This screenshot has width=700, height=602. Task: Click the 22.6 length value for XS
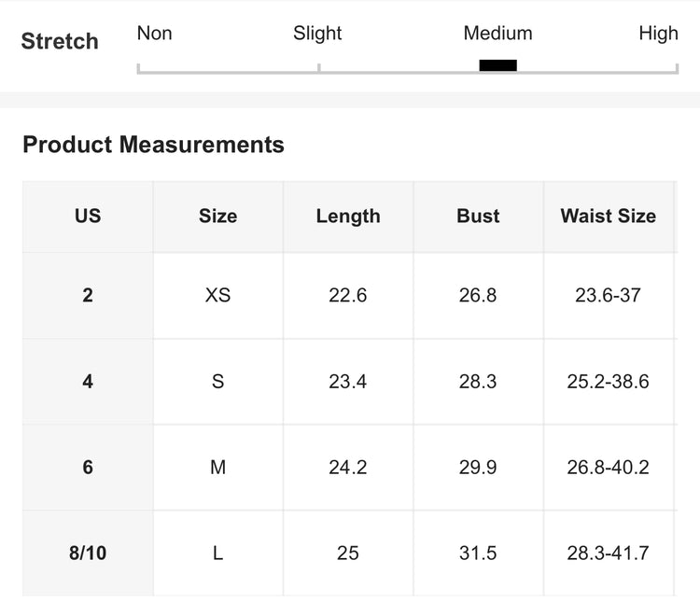coord(348,295)
